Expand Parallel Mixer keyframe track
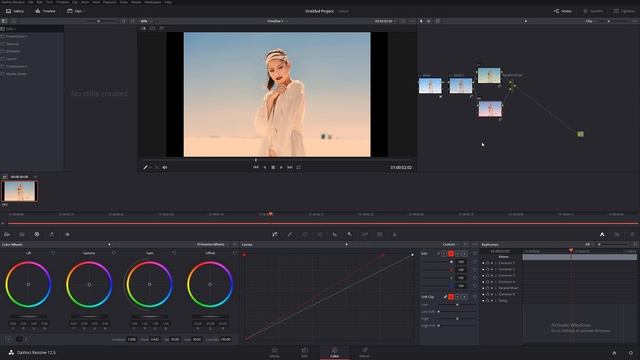Image resolution: width=640 pixels, height=360 pixels. coord(496,288)
